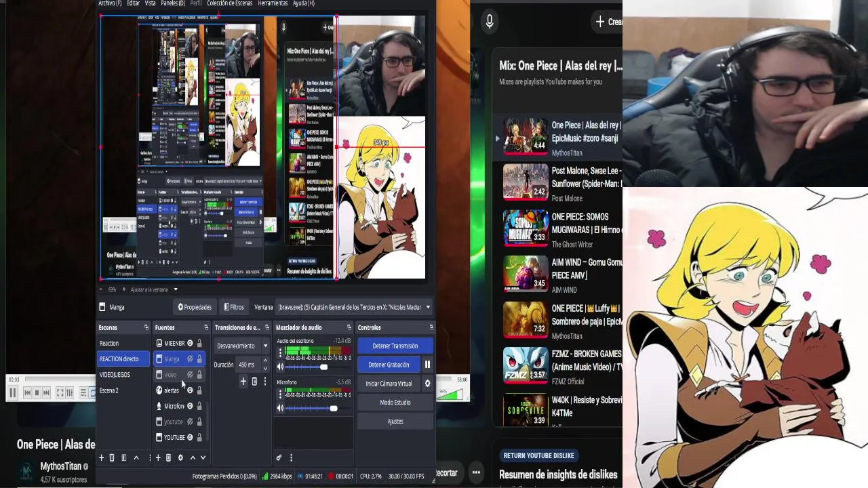This screenshot has height=488, width=868.
Task: Click Detener Transmisión button
Action: (395, 346)
